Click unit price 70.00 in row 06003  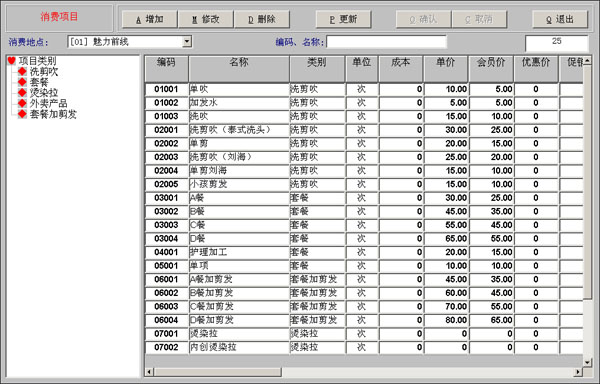click(446, 307)
